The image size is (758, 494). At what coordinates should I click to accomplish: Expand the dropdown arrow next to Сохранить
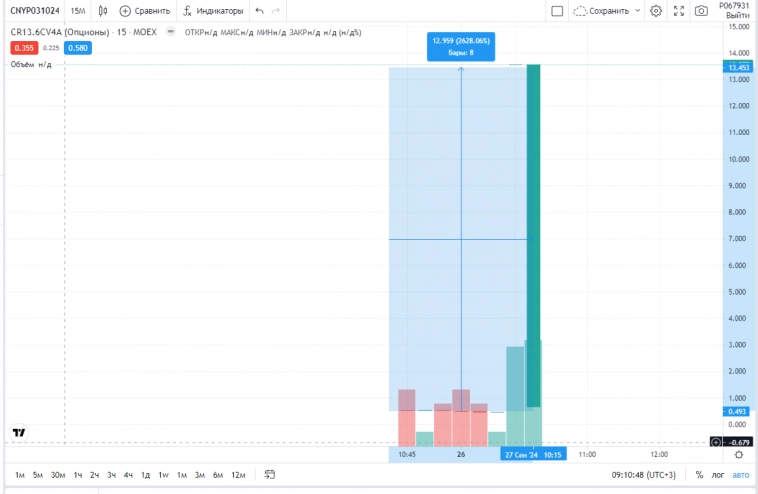(x=638, y=11)
